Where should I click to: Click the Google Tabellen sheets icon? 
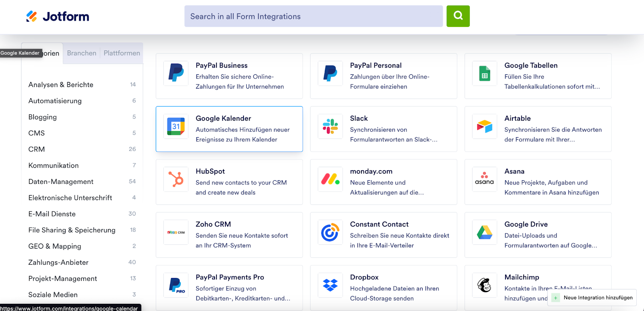[485, 73]
